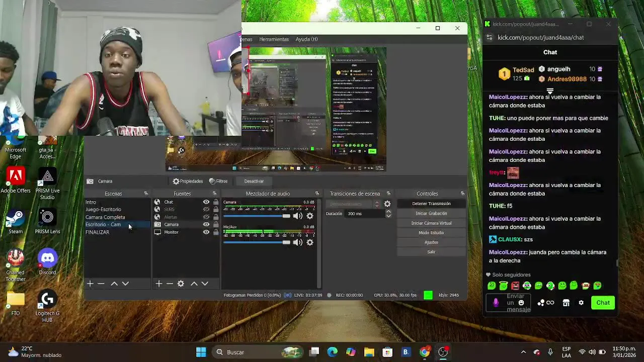Open Mic/Aux audio settings gear
Image resolution: width=644 pixels, height=362 pixels.
point(310,242)
